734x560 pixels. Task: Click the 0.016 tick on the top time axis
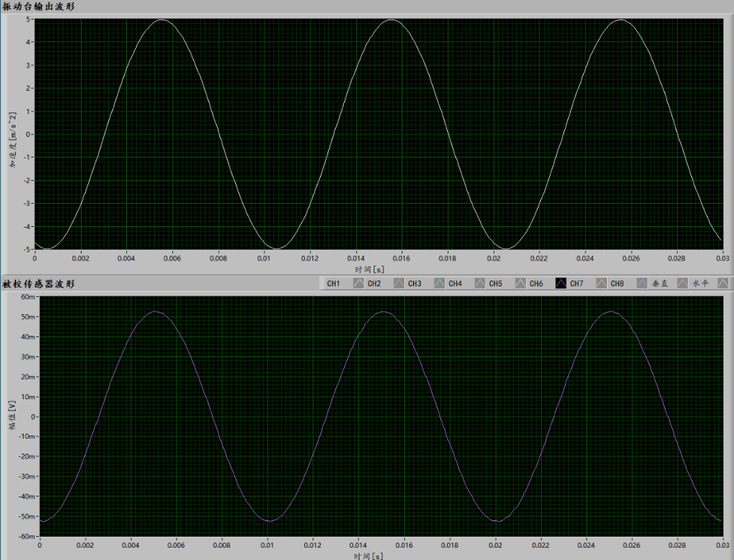tap(401, 258)
